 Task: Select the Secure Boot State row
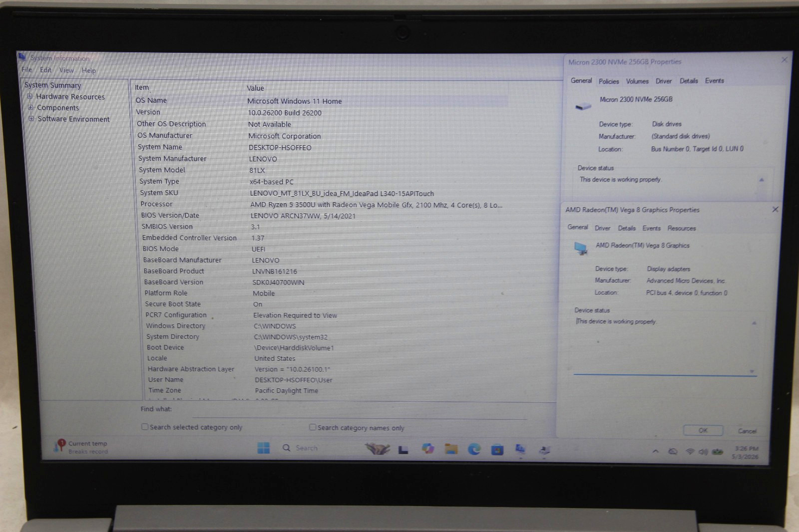pos(324,304)
